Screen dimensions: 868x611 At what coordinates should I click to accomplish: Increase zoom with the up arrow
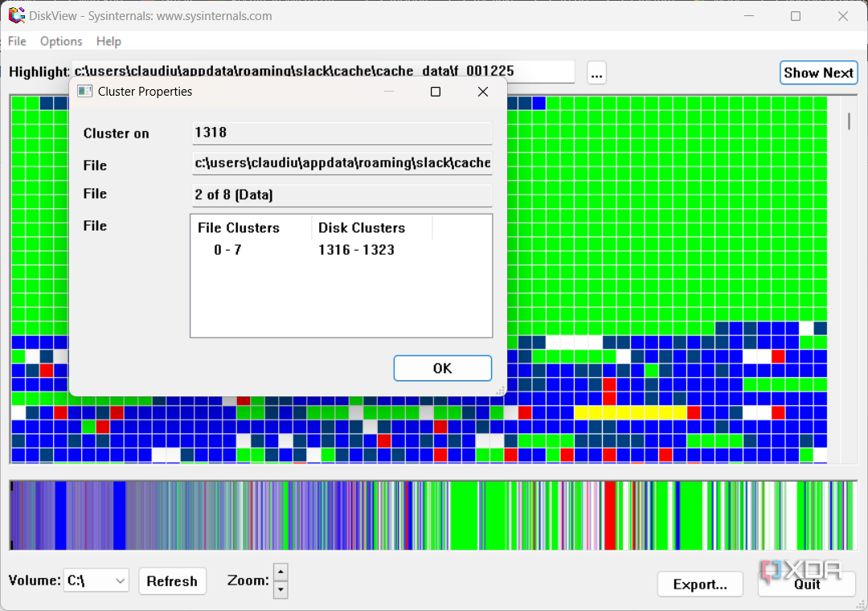tap(280, 572)
